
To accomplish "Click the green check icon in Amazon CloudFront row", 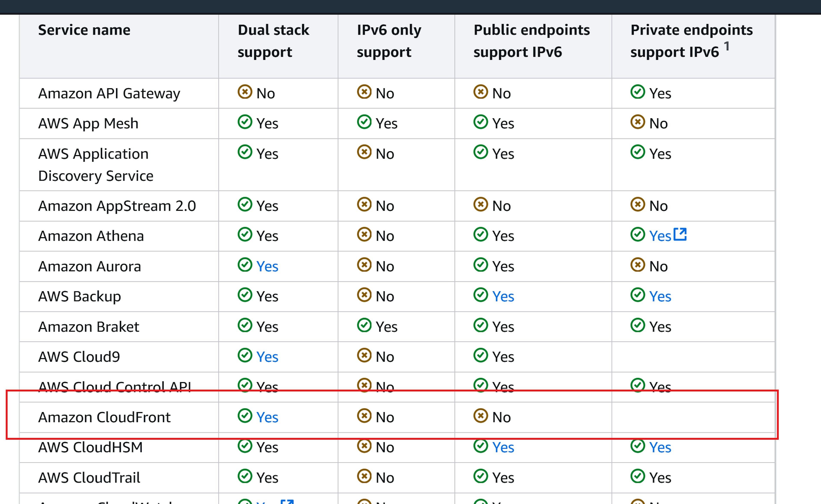I will (x=245, y=416).
